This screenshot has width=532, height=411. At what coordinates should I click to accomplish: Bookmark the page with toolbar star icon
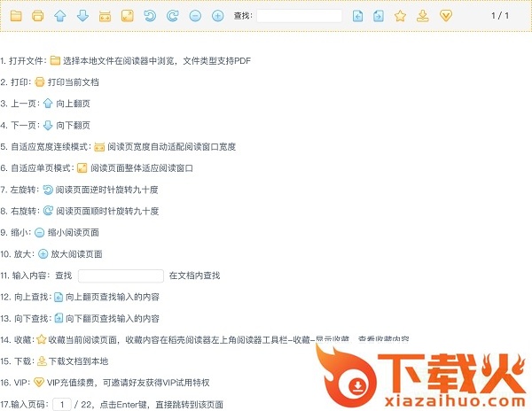click(x=400, y=16)
